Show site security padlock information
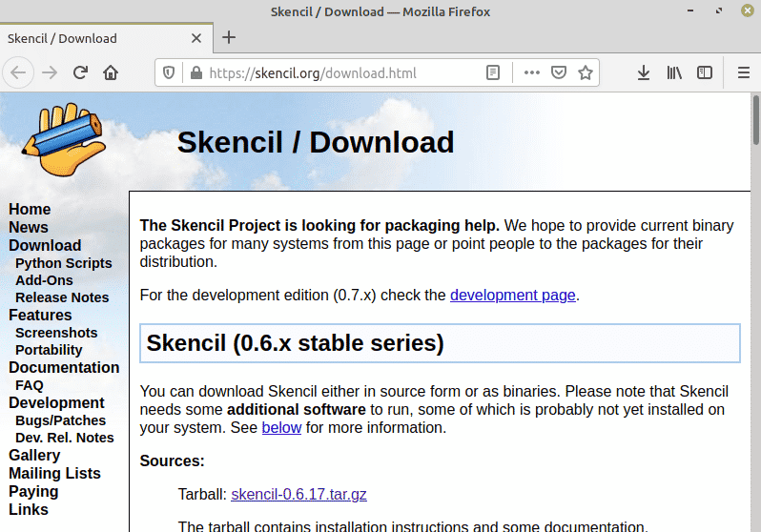This screenshot has width=761, height=532. click(196, 72)
